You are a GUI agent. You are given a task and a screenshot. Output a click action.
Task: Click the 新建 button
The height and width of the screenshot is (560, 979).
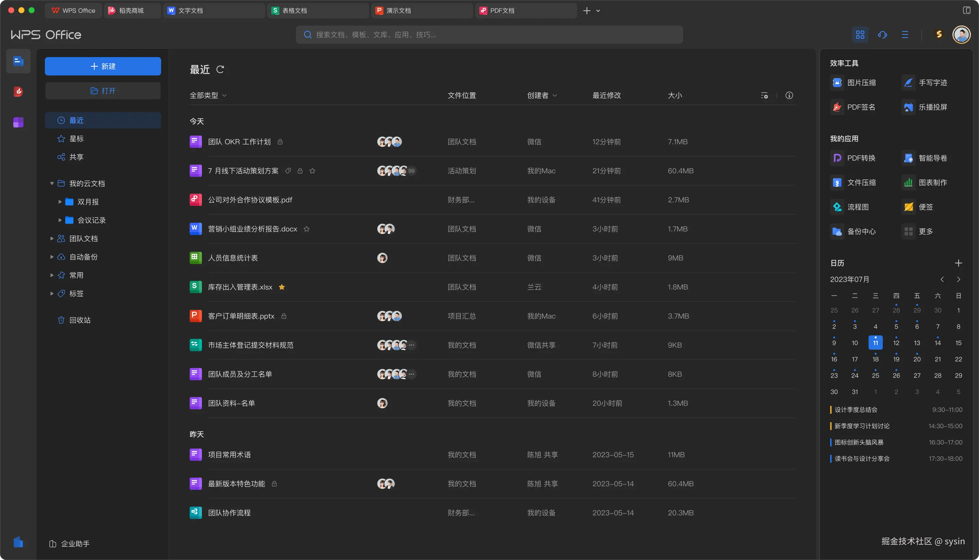coord(103,66)
